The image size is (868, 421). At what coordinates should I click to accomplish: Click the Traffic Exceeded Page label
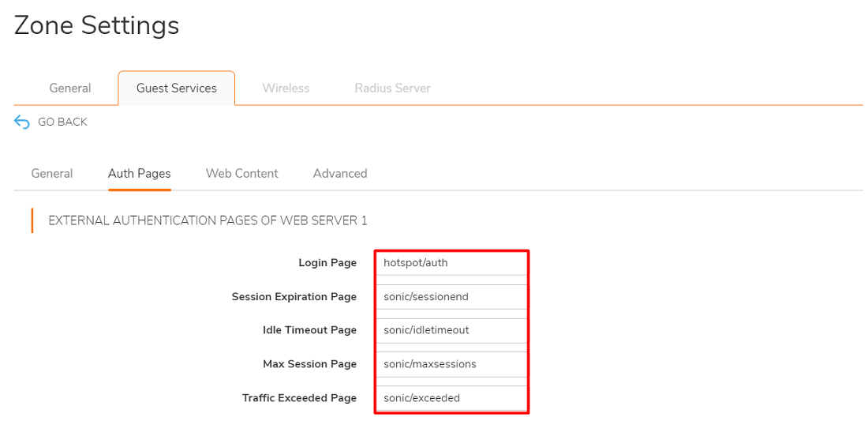[x=299, y=398]
